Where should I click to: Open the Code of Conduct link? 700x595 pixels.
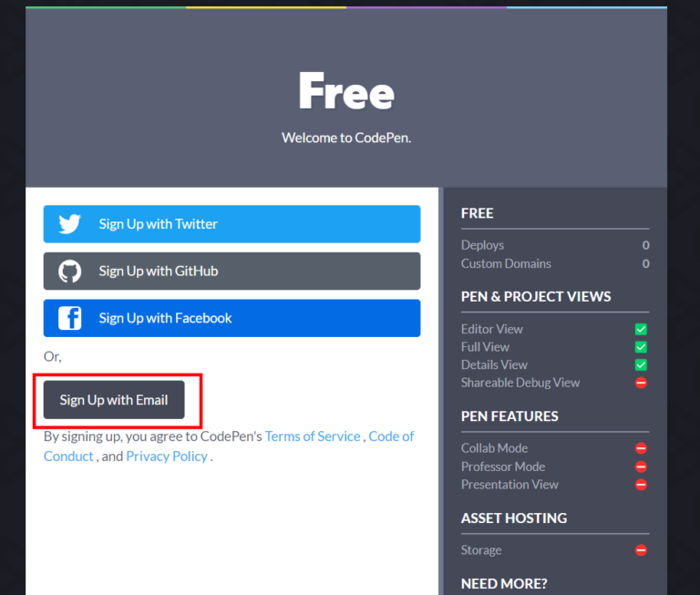(390, 436)
